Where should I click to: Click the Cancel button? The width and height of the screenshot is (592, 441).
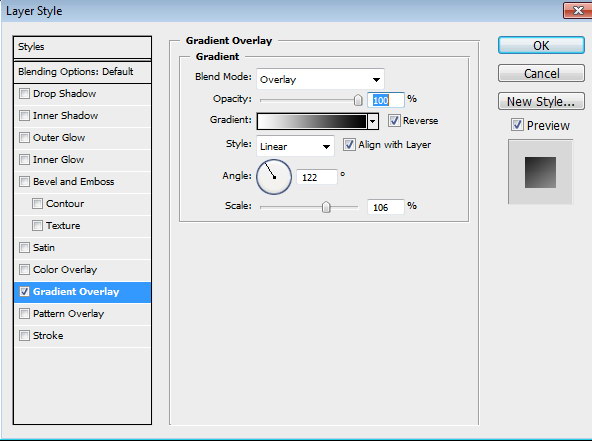[x=541, y=73]
